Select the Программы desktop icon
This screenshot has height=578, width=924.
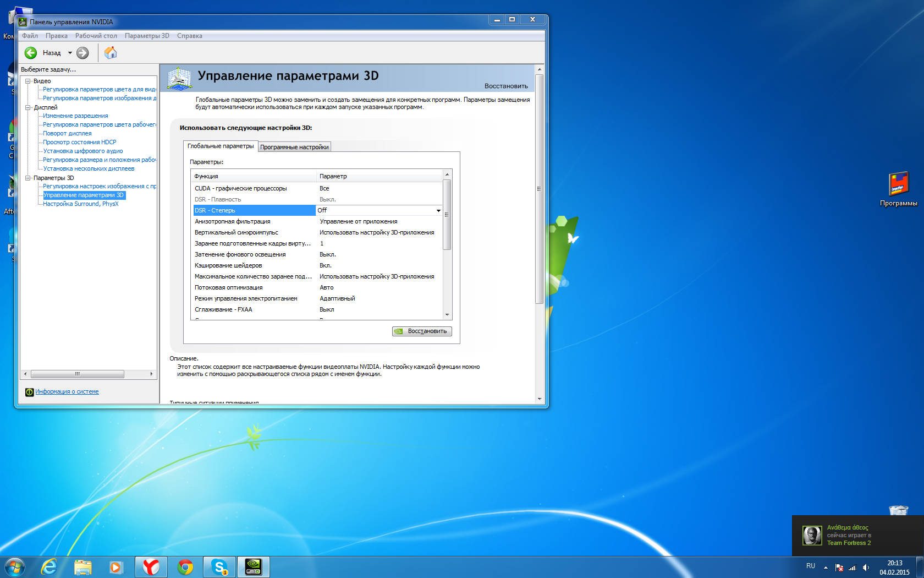pyautogui.click(x=899, y=189)
